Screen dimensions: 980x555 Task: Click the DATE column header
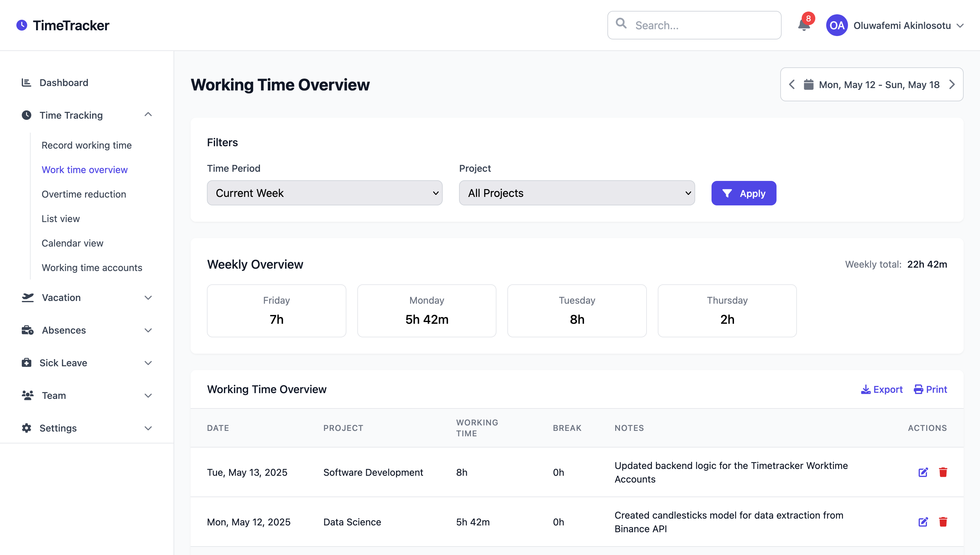218,428
